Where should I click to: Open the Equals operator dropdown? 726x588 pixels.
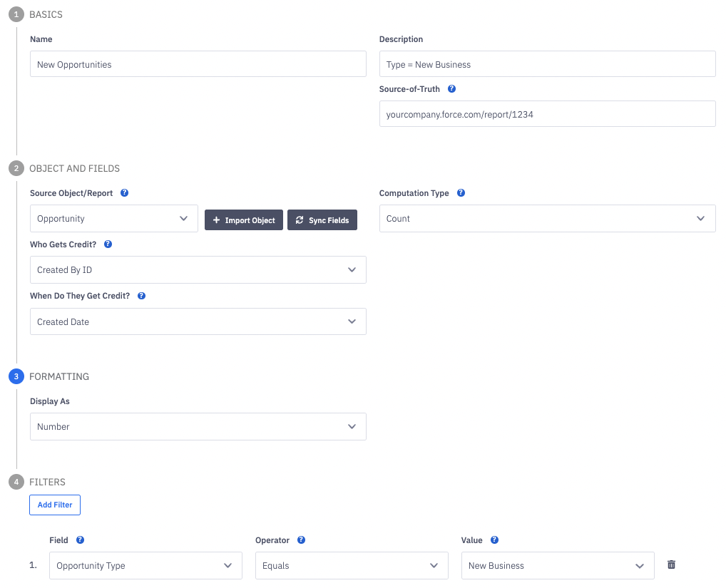352,566
